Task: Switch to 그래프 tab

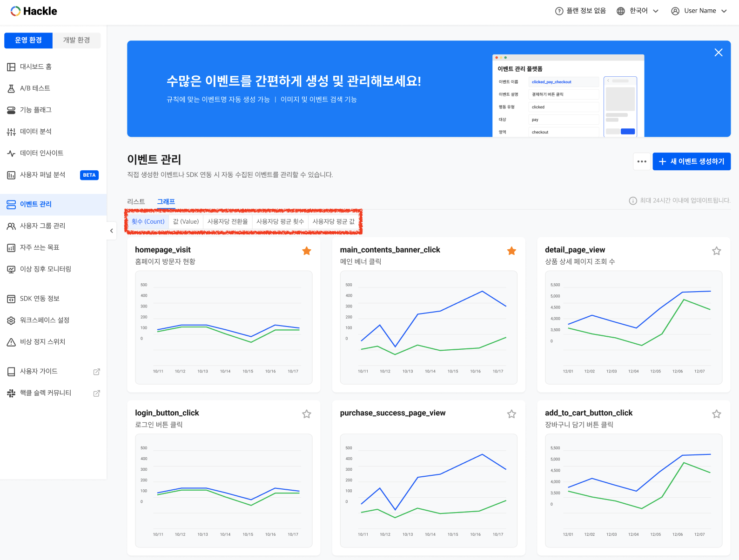Action: pyautogui.click(x=166, y=201)
